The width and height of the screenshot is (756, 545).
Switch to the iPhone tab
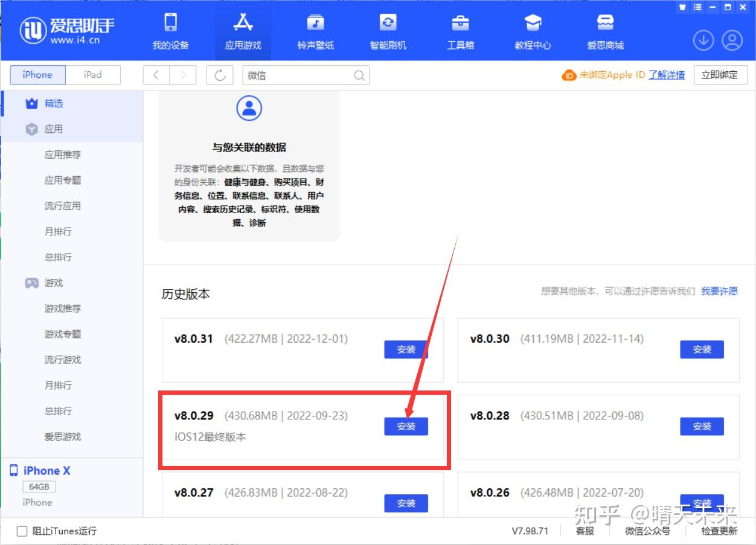(x=37, y=75)
